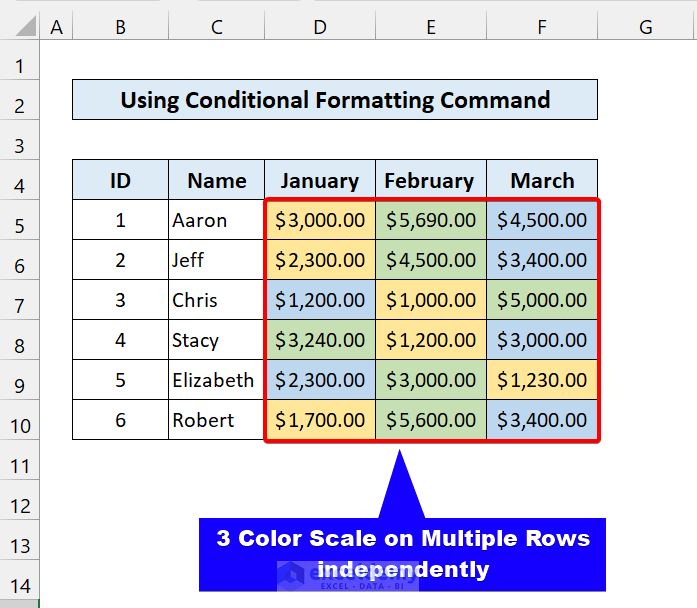Select the January header cell
The width and height of the screenshot is (697, 608).
320,180
